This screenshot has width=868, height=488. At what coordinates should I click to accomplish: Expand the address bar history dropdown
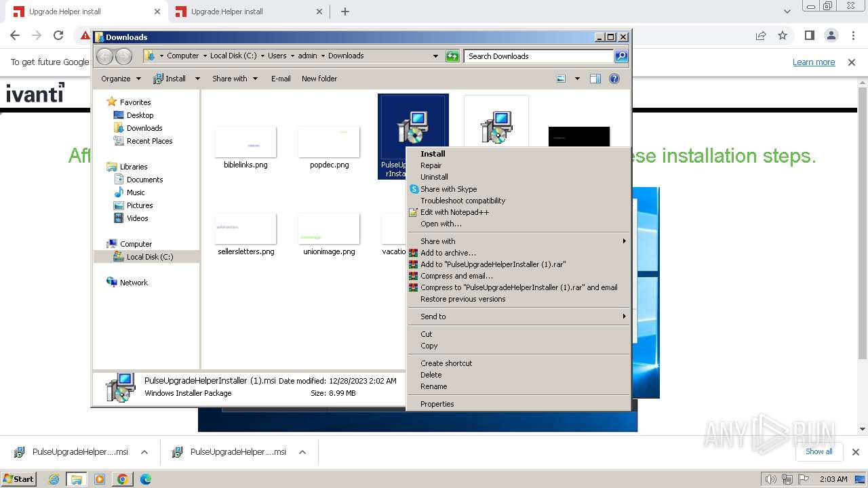point(435,56)
